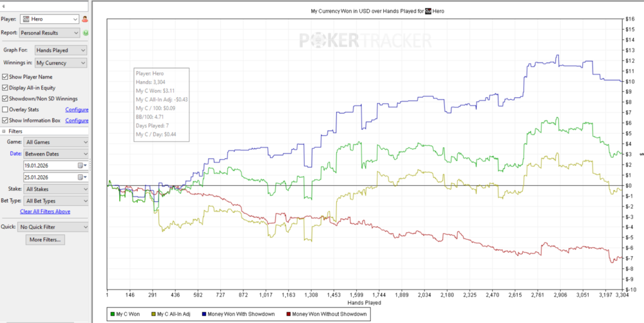Open the Quick filter dropdown
This screenshot has height=323, width=644.
(53, 226)
